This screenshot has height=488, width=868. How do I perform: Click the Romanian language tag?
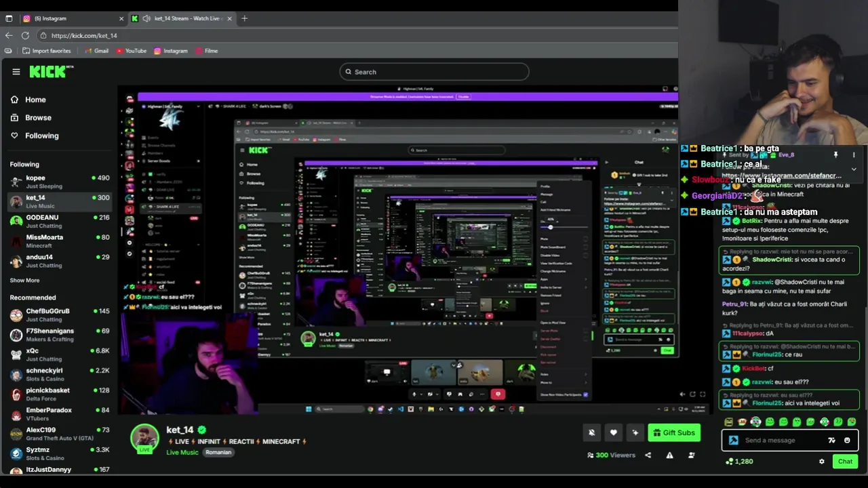[x=218, y=452]
